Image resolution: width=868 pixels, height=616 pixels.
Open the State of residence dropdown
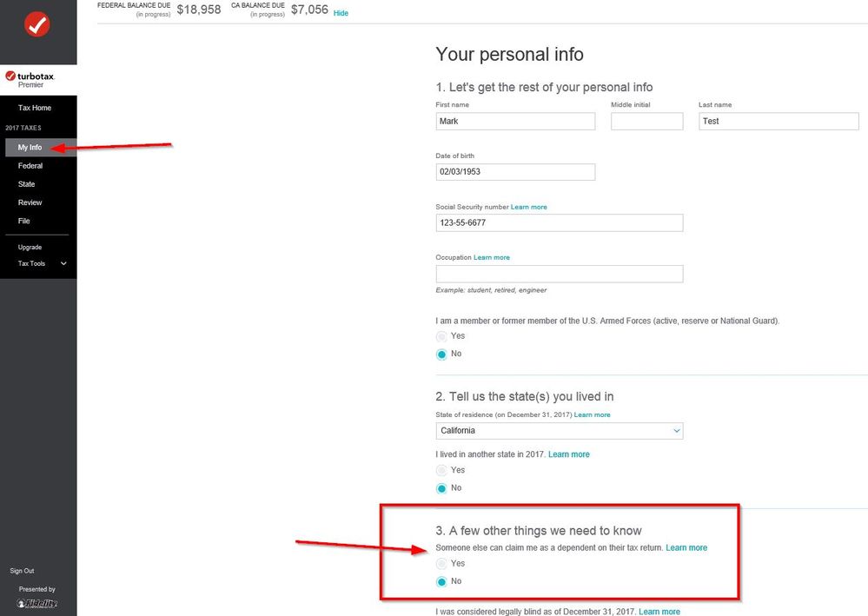[559, 431]
